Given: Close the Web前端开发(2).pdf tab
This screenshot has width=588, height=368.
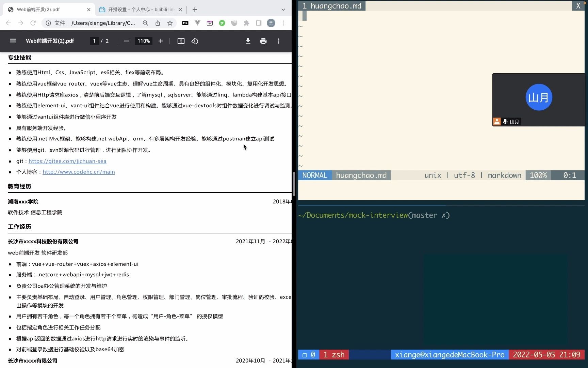Looking at the screenshot, I should coord(89,10).
